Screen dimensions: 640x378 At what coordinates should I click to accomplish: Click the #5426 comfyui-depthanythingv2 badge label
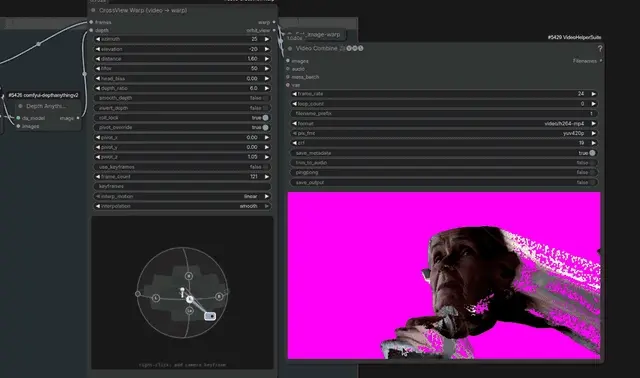pos(43,95)
